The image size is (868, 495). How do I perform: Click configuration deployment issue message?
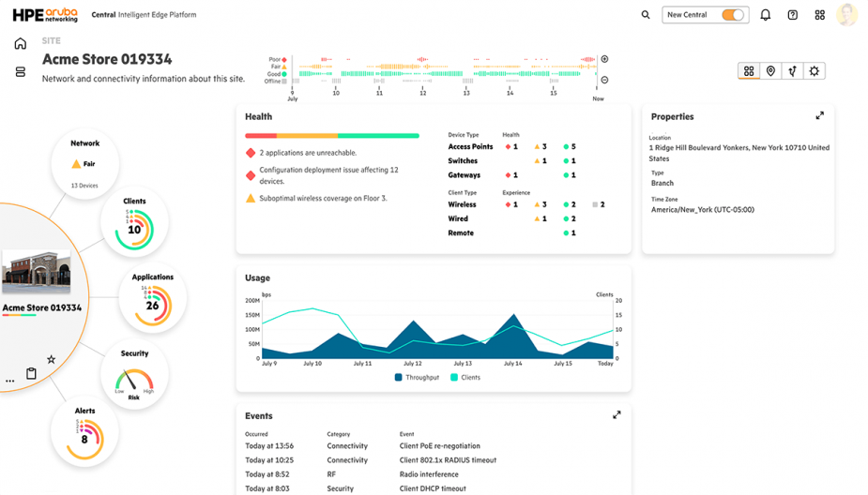(328, 175)
